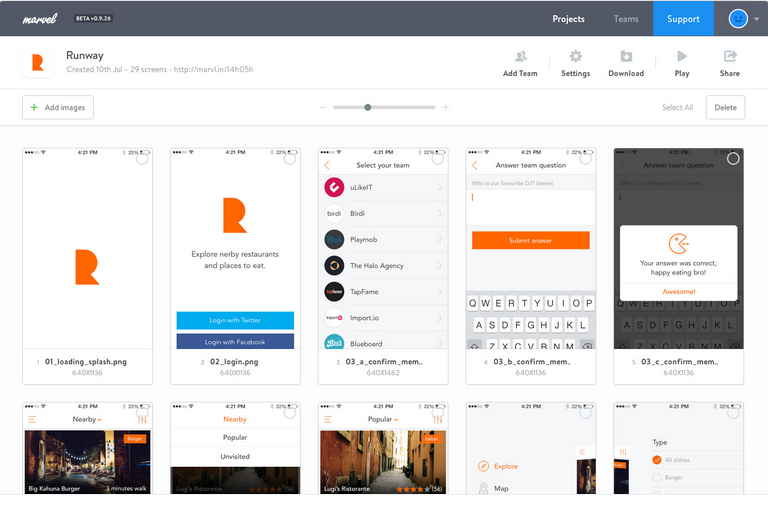Expand the user account dropdown arrow
Viewport: 768px width, 506px height.
click(756, 19)
